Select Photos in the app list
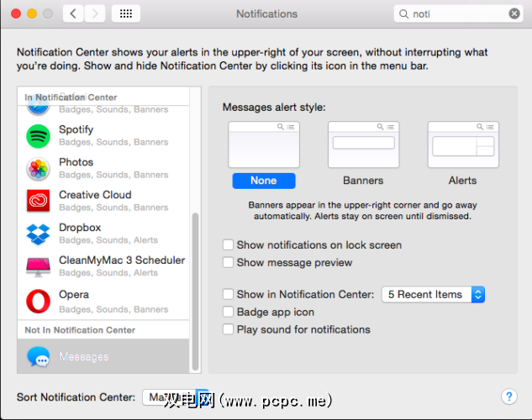 click(103, 169)
